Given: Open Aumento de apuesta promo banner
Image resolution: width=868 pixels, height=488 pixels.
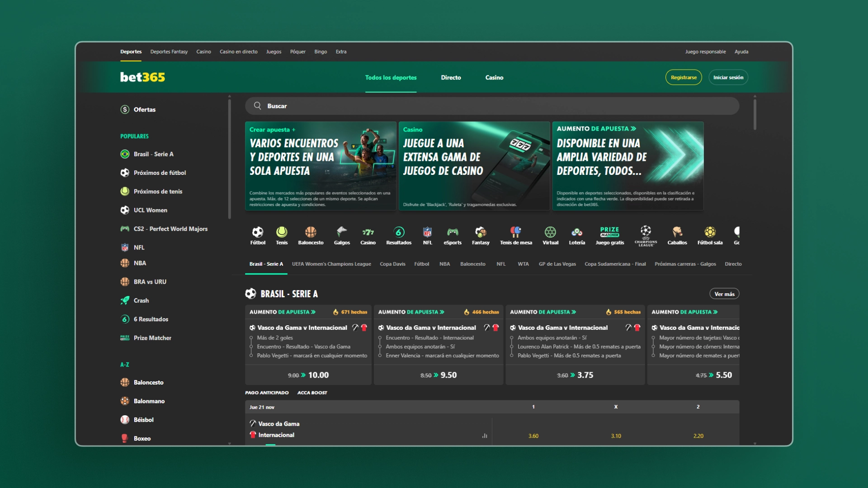Looking at the screenshot, I should point(628,166).
